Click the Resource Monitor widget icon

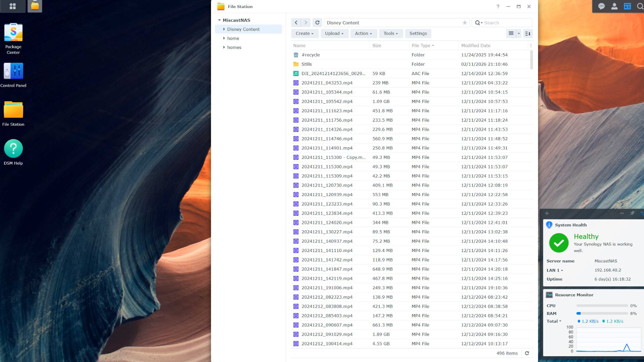click(549, 295)
